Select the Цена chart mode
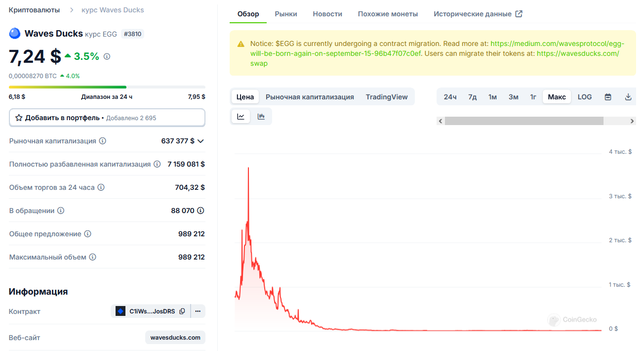644x351 pixels. (245, 97)
